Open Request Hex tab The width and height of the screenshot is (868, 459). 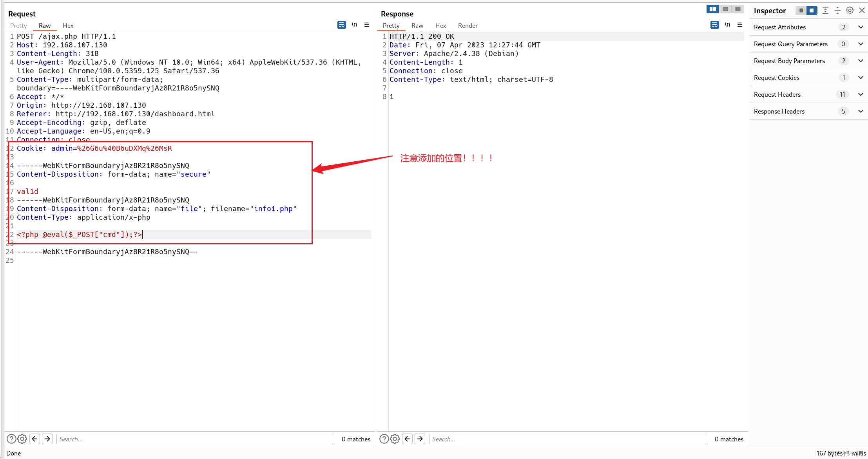pyautogui.click(x=68, y=25)
